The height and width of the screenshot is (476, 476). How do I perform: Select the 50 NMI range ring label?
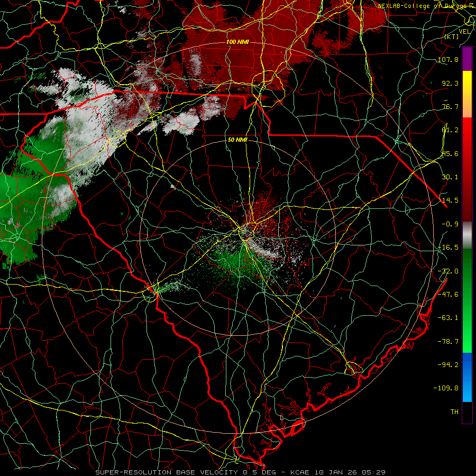237,140
